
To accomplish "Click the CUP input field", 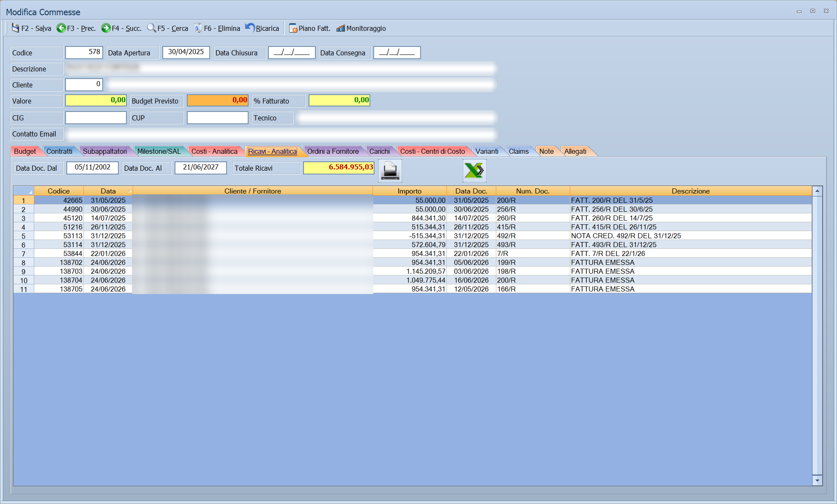I will point(218,117).
